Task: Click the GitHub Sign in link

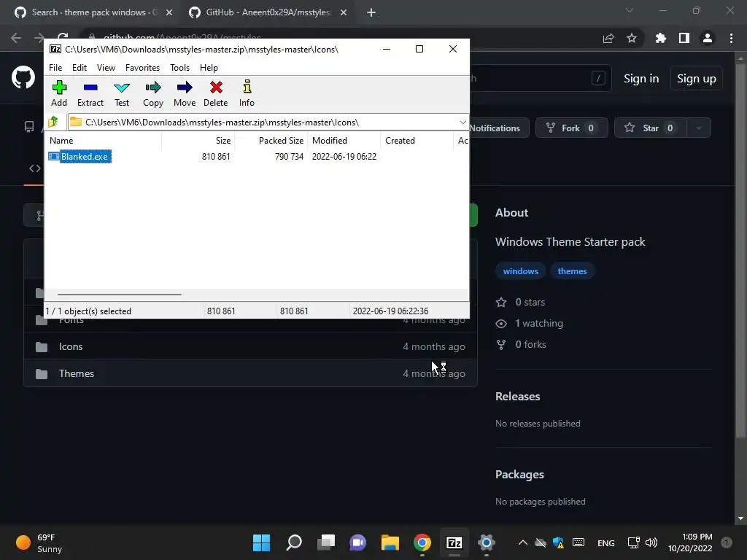Action: [x=641, y=79]
